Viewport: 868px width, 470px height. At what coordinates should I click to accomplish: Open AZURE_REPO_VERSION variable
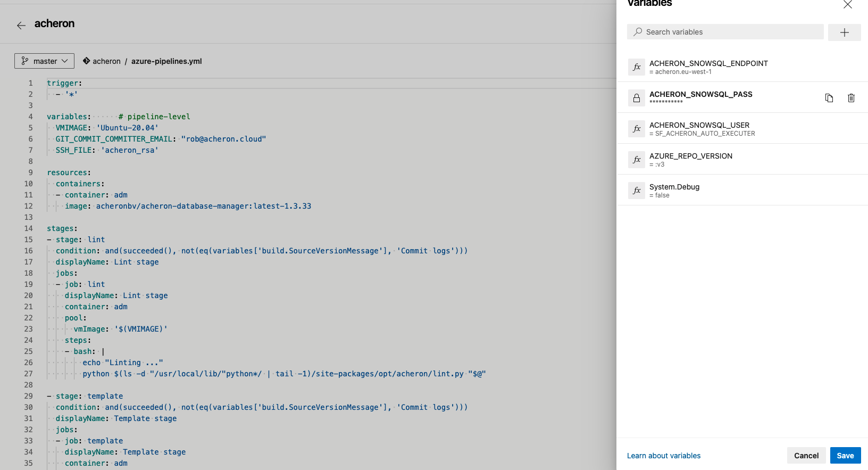pyautogui.click(x=742, y=159)
